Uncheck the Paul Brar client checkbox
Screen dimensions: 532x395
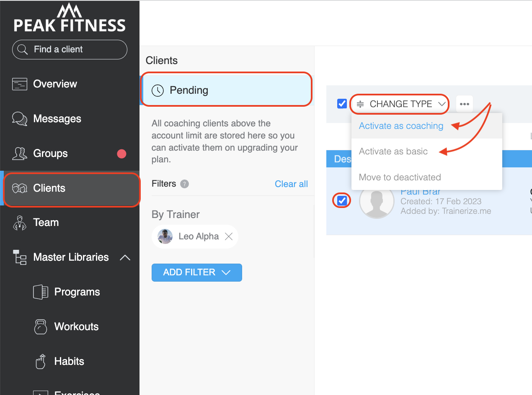coord(342,201)
